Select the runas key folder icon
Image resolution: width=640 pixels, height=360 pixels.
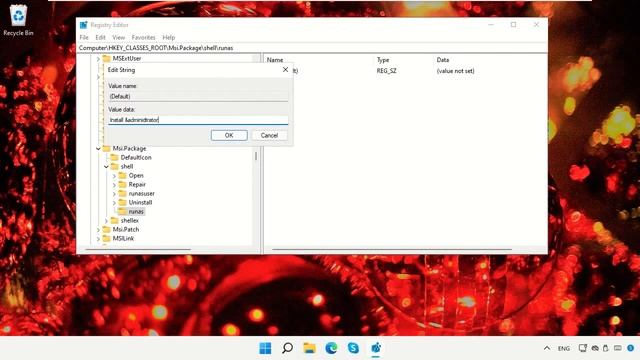(x=122, y=211)
